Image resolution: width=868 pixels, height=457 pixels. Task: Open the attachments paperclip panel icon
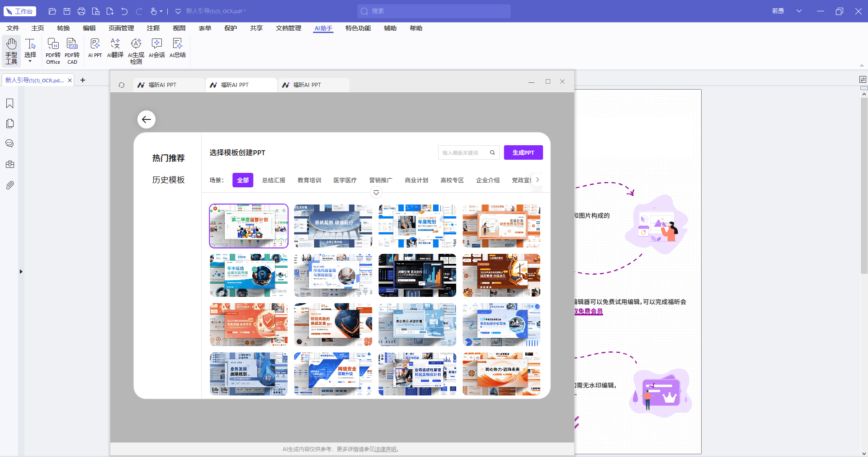tap(9, 185)
